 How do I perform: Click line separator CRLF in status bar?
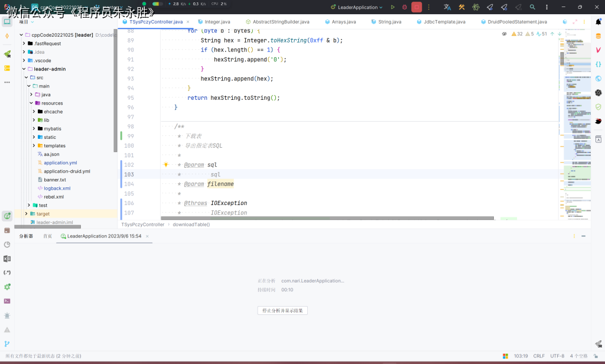pyautogui.click(x=539, y=356)
